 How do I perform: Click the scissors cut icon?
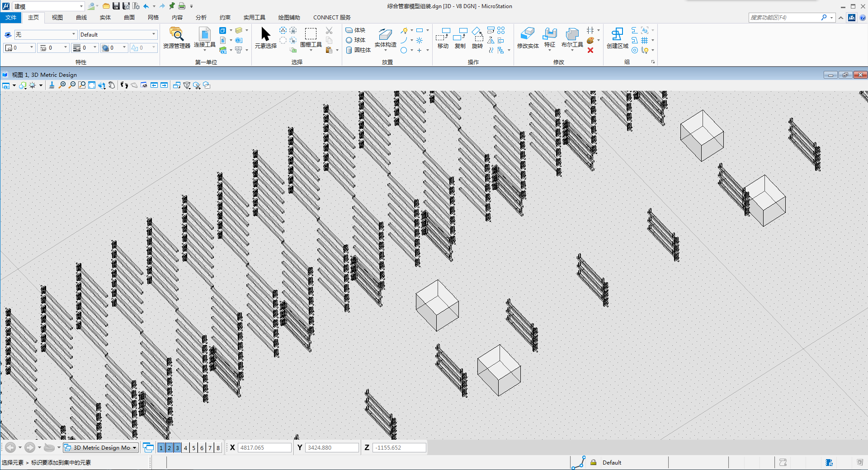[x=329, y=30]
